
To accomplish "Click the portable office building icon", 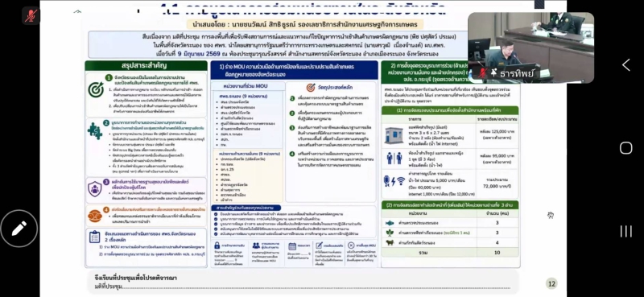I will click(394, 135).
